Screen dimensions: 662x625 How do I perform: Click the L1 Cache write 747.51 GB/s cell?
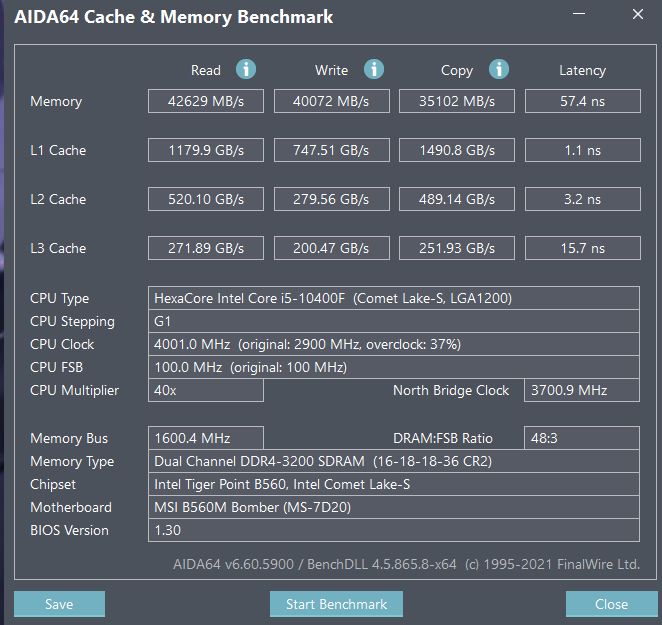click(x=331, y=150)
